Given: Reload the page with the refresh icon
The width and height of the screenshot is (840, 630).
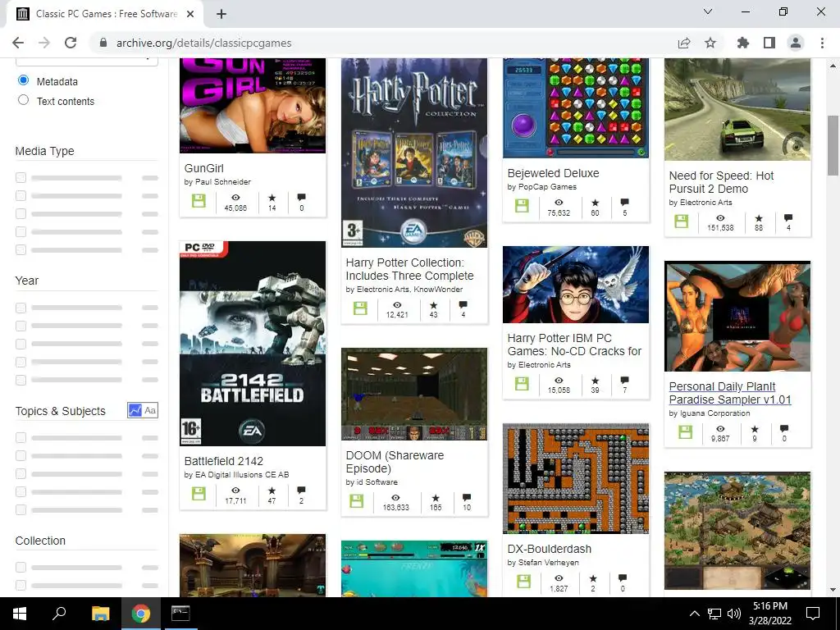Looking at the screenshot, I should coord(71,43).
